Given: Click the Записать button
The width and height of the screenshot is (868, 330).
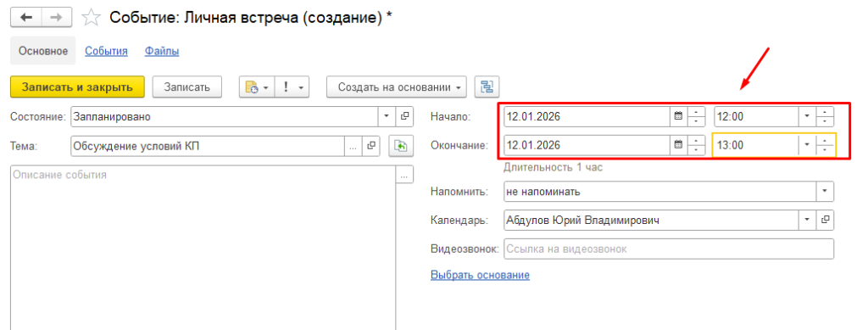Looking at the screenshot, I should 187,87.
